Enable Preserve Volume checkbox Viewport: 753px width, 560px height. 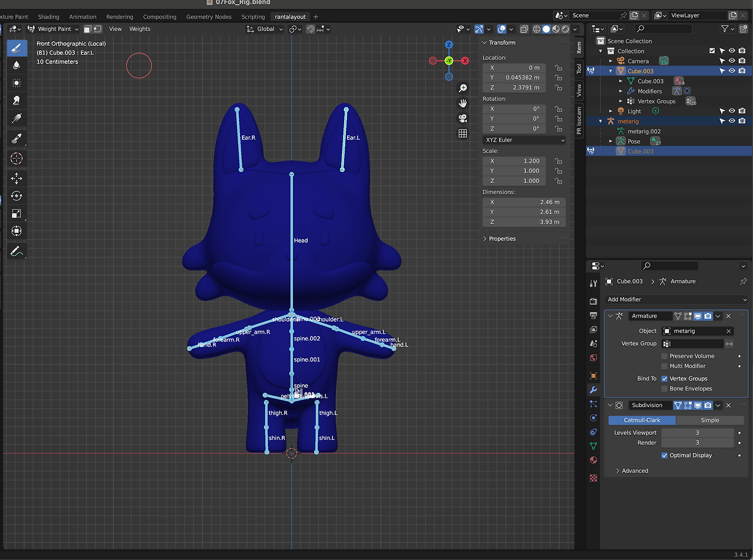point(664,356)
